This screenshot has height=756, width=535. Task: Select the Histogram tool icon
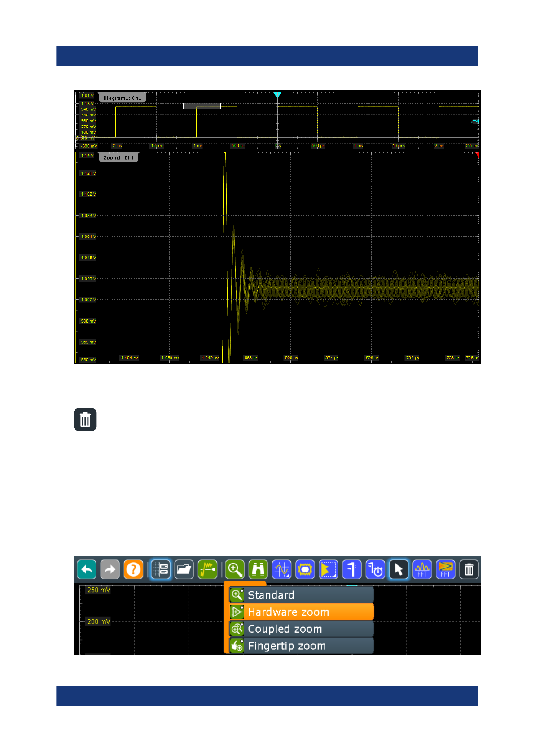pos(329,570)
